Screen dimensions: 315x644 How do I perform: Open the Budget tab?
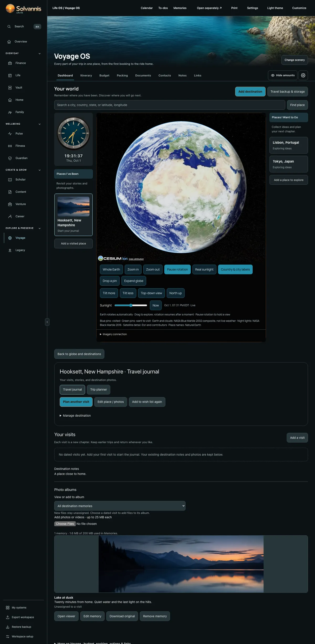click(104, 75)
